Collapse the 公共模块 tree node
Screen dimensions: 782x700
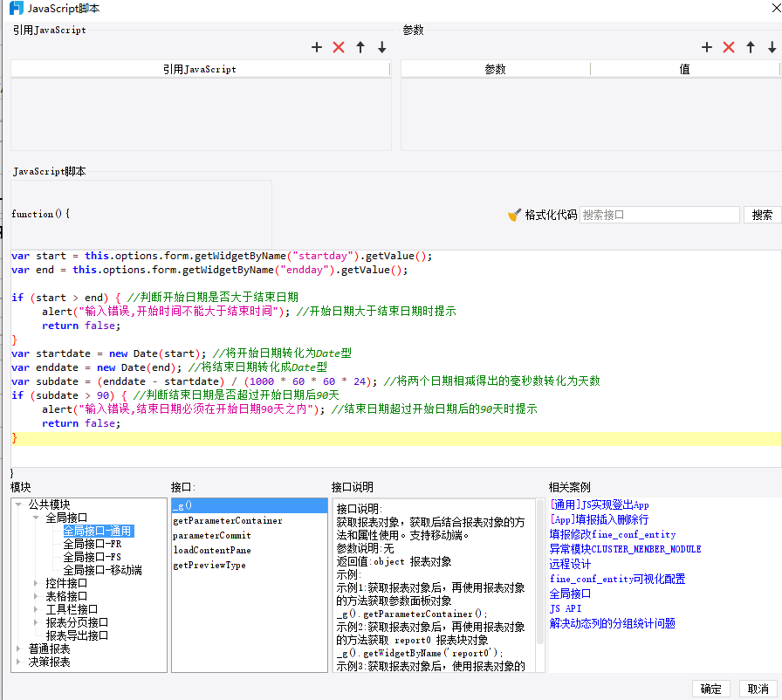(x=18, y=504)
